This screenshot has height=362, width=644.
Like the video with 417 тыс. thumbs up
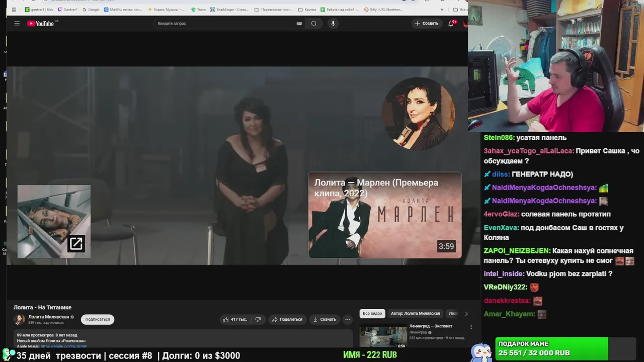tap(235, 319)
